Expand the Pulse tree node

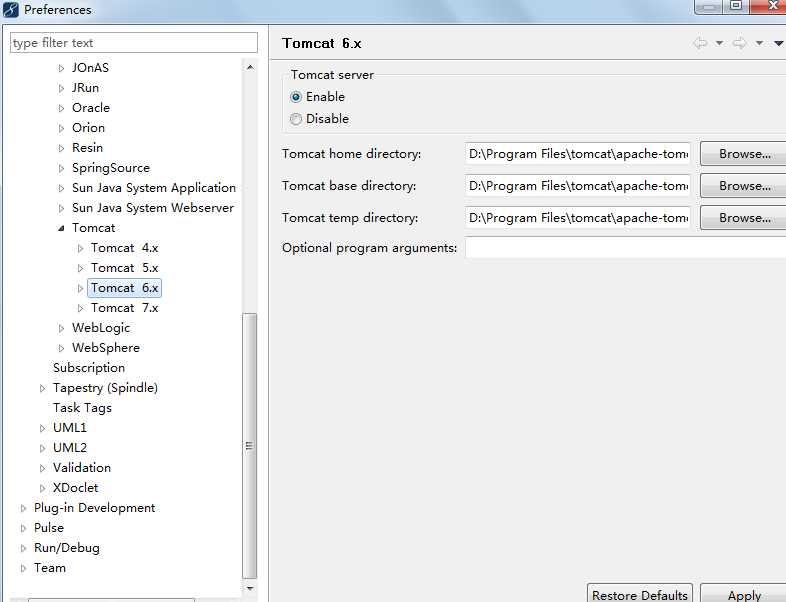(x=23, y=529)
